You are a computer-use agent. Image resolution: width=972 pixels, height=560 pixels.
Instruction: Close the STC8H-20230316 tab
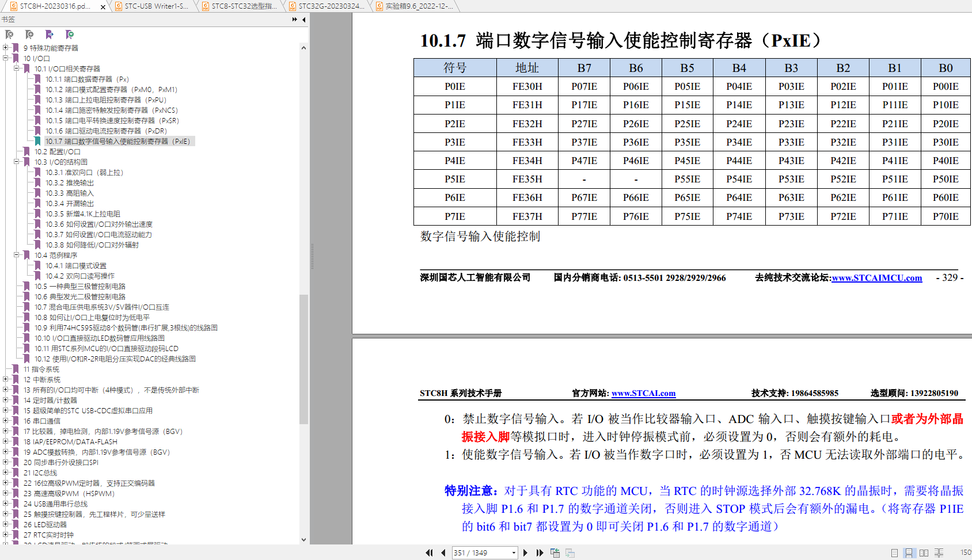click(103, 7)
